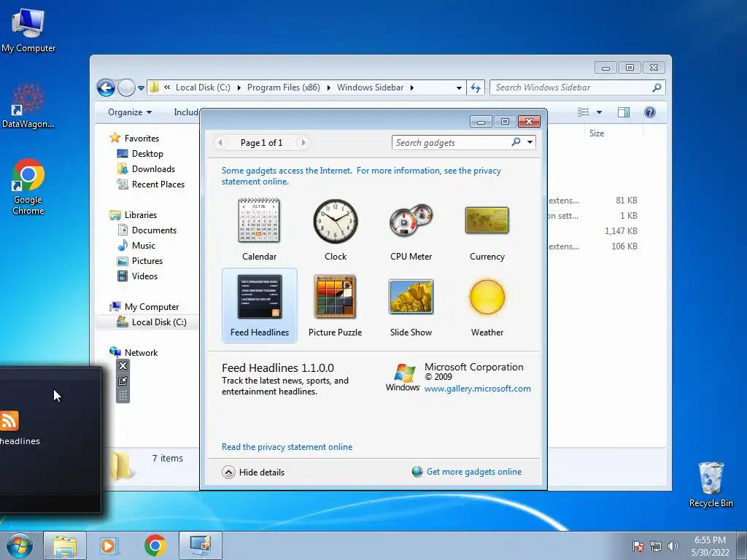Click the Explorer back navigation button

[106, 87]
